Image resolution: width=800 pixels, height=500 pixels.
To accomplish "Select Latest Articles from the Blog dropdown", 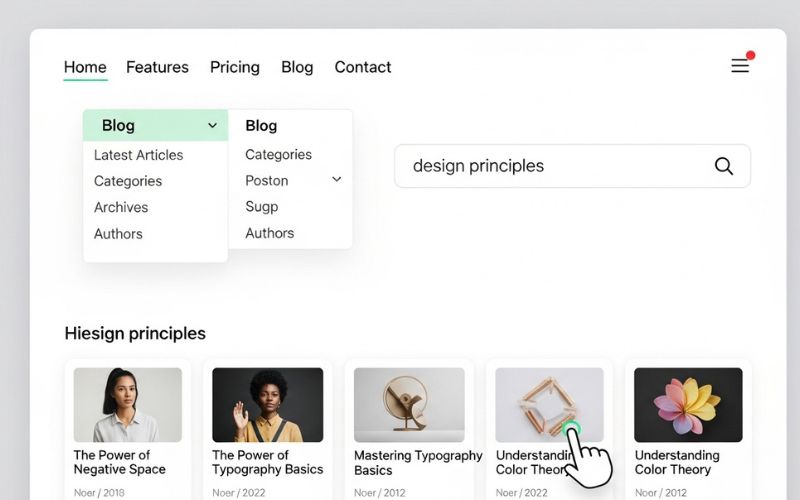I will (138, 155).
